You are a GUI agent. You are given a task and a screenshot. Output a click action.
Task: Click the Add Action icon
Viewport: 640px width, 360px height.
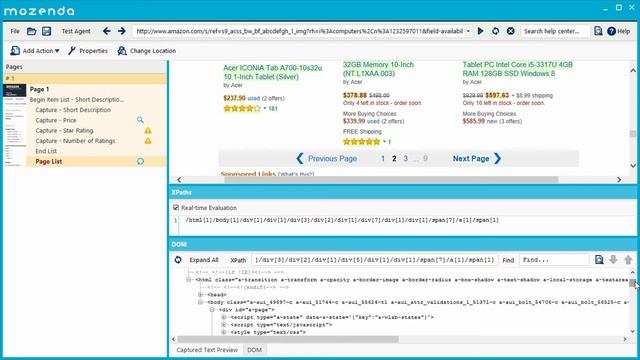coord(15,51)
